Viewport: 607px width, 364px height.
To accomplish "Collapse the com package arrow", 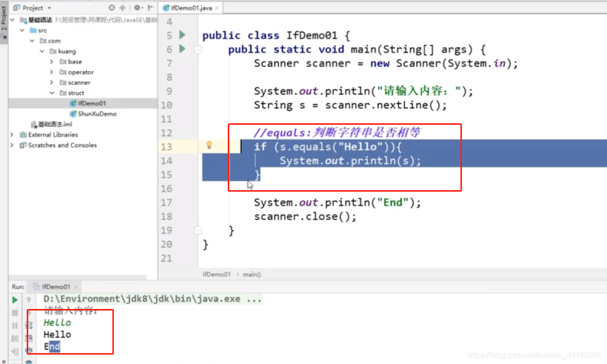I will click(x=33, y=41).
